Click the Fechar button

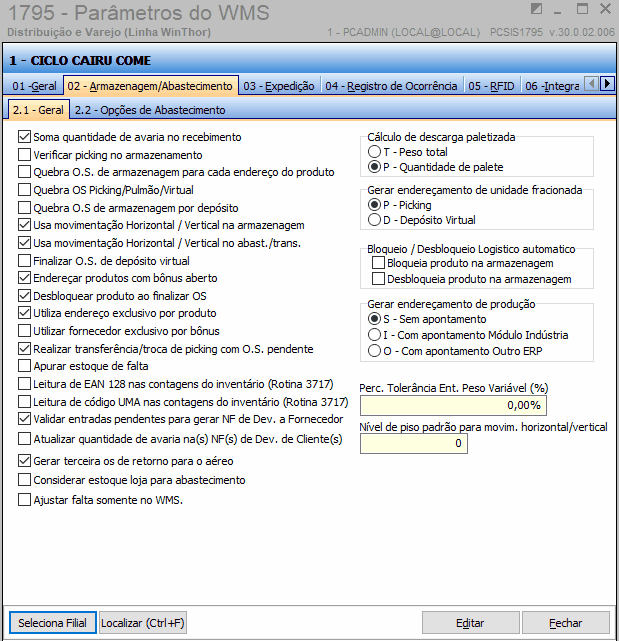[x=565, y=623]
